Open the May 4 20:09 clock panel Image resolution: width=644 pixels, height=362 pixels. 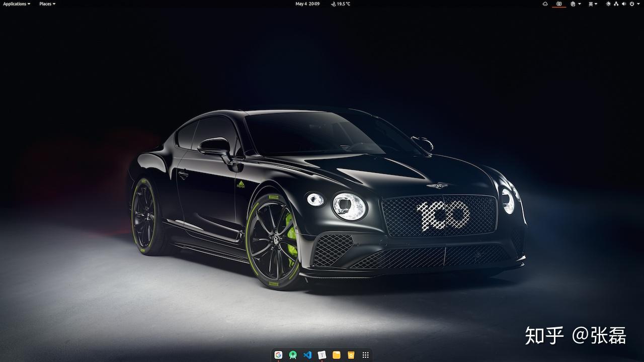click(x=307, y=4)
